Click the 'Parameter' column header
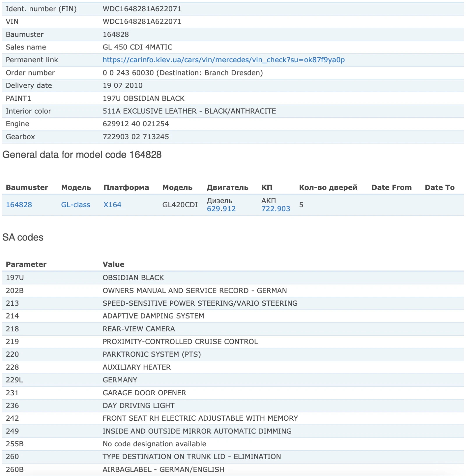The height and width of the screenshot is (476, 466). [x=26, y=264]
